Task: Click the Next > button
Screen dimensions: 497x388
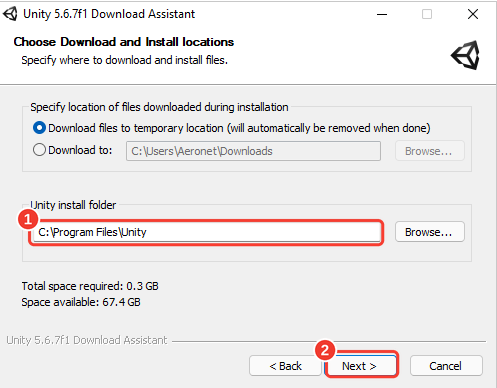Action: click(x=360, y=366)
